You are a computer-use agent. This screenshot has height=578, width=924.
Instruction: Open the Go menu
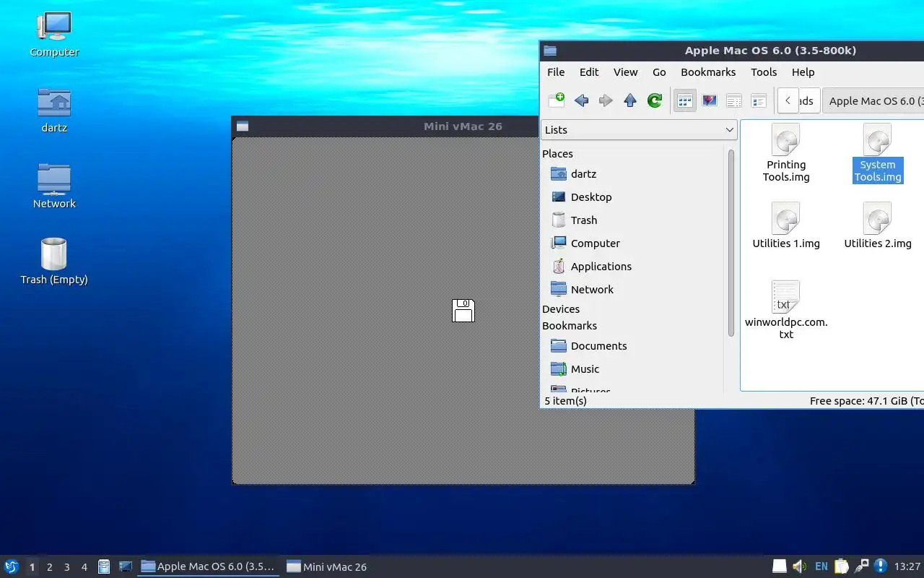[x=659, y=72]
